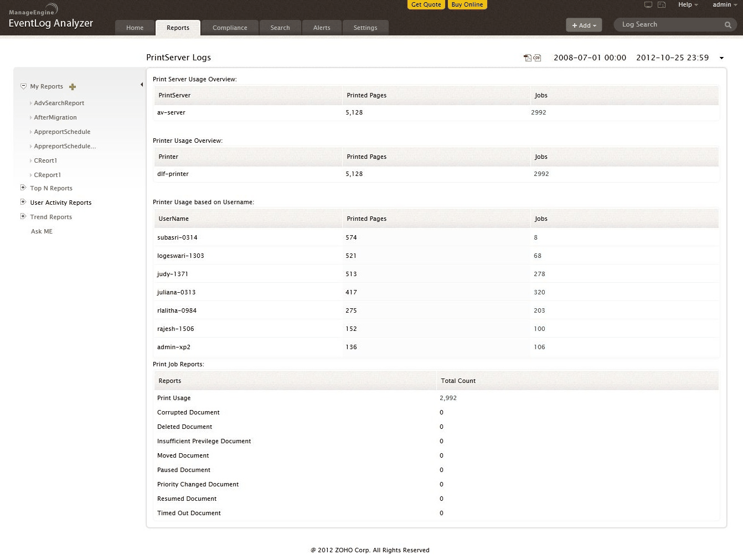
Task: Select the CReport1 report
Action: pos(48,175)
